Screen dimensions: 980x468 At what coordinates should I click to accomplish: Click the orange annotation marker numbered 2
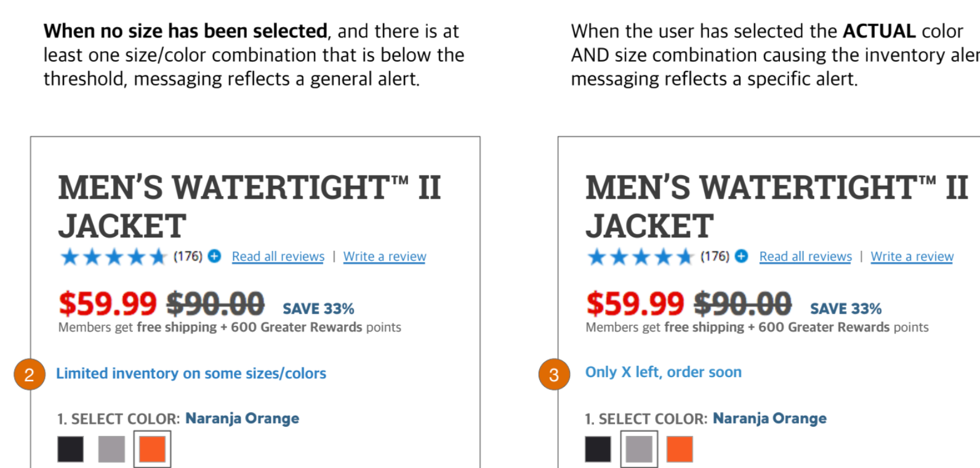click(x=30, y=374)
